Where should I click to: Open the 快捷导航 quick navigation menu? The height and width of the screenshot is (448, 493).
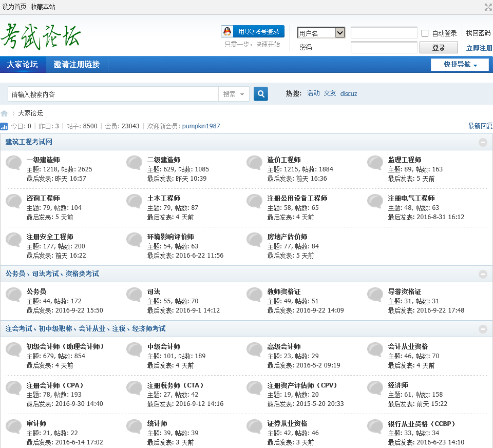(x=460, y=65)
